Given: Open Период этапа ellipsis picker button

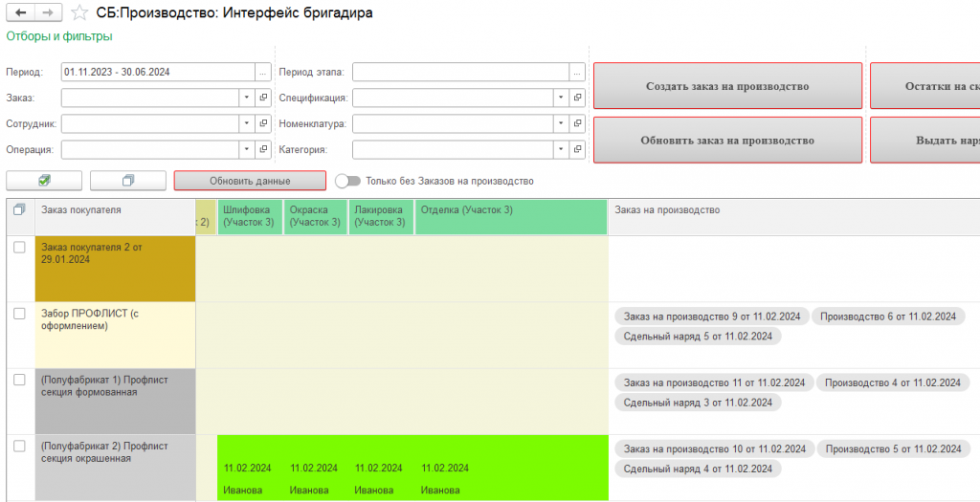Looking at the screenshot, I should pyautogui.click(x=577, y=72).
